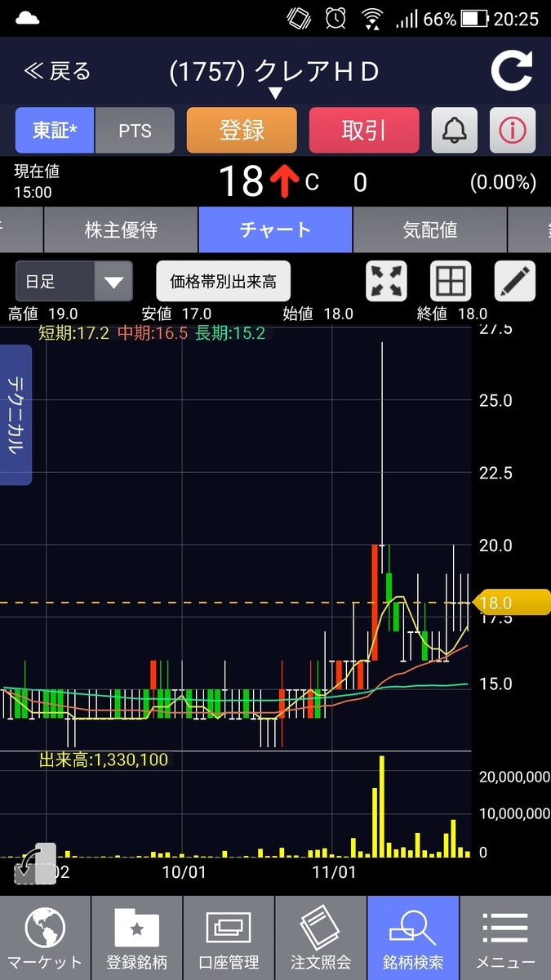Image resolution: width=551 pixels, height=980 pixels.
Task: Tap the refresh icon
Action: point(512,72)
